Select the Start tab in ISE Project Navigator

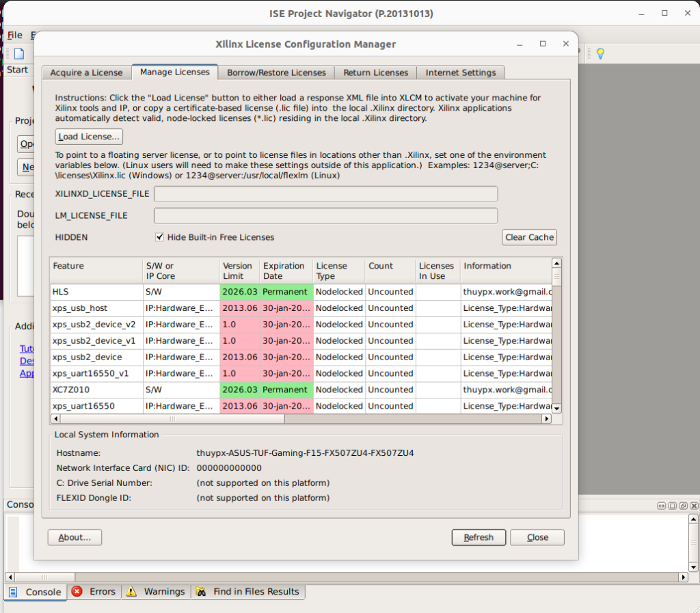tap(17, 70)
